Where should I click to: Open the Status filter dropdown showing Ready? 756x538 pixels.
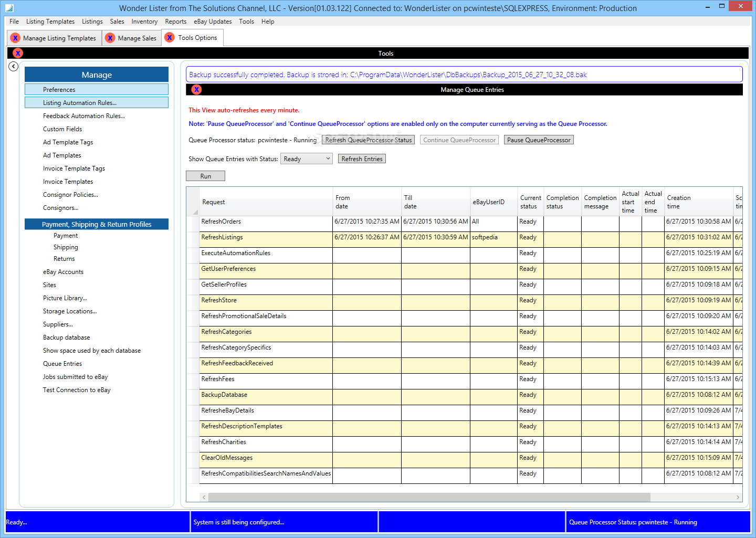[x=307, y=159]
